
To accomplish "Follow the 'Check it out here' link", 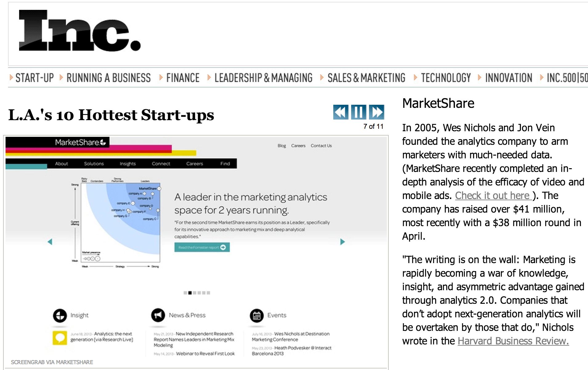I will tap(493, 196).
